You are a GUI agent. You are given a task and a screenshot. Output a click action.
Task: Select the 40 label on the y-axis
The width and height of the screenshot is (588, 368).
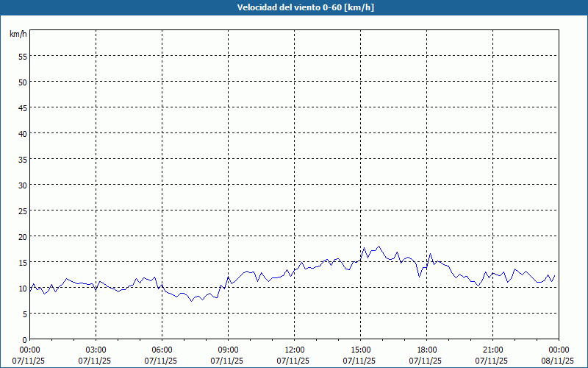23,133
